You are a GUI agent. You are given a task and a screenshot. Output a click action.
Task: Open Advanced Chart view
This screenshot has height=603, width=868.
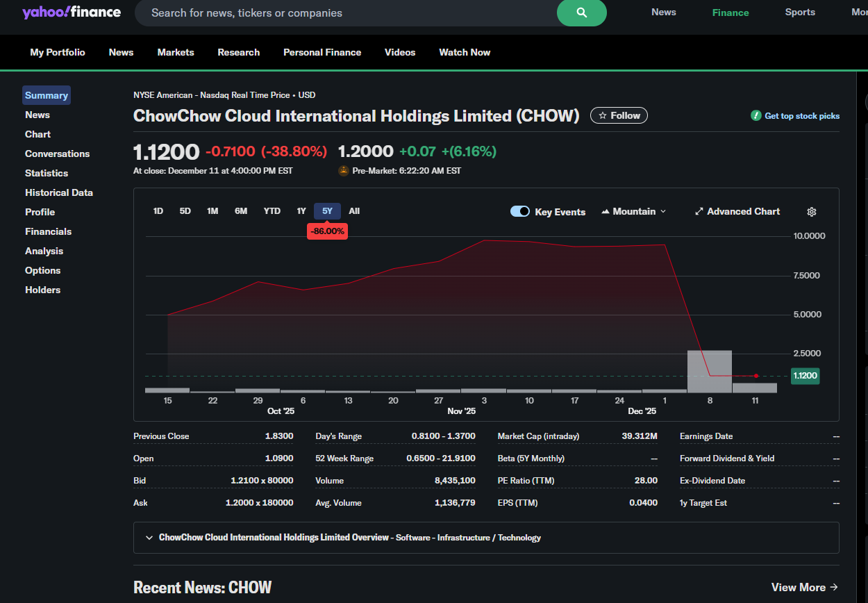(737, 212)
